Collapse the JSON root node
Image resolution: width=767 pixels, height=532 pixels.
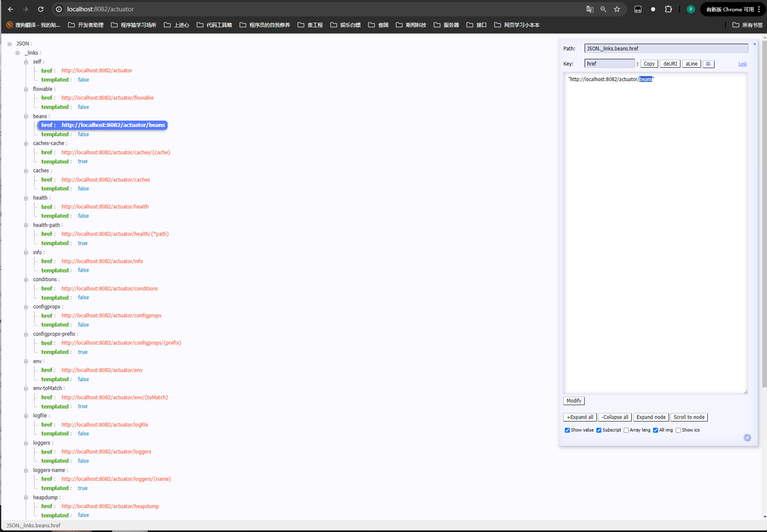tap(10, 43)
